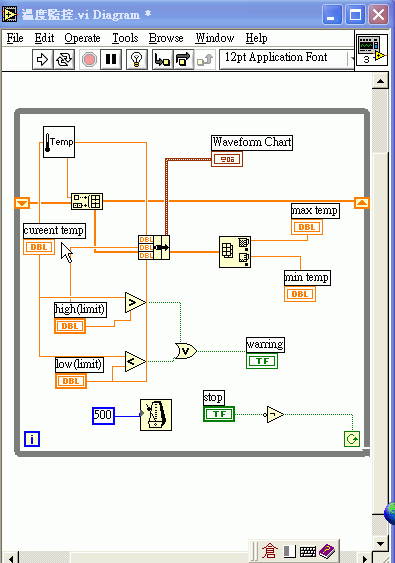Click the right shift register up arrow
The image size is (395, 563).
coord(362,203)
